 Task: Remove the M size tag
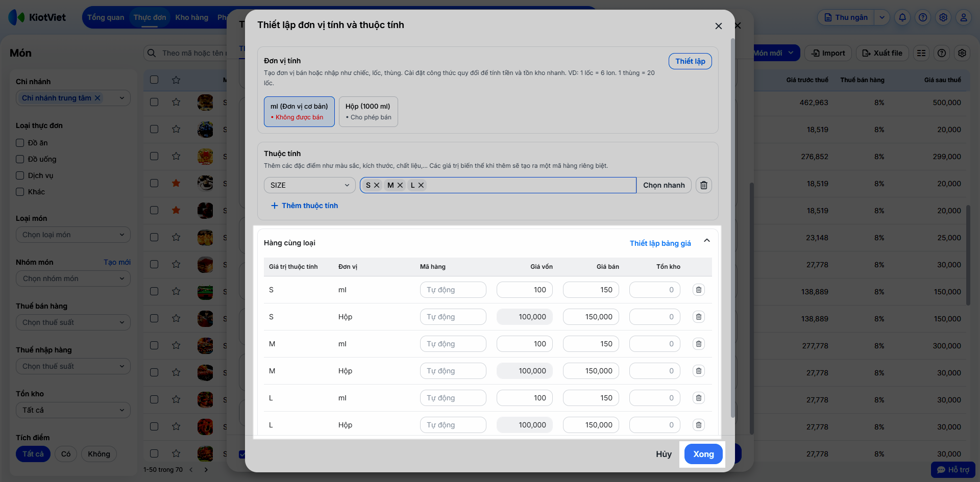coord(400,185)
